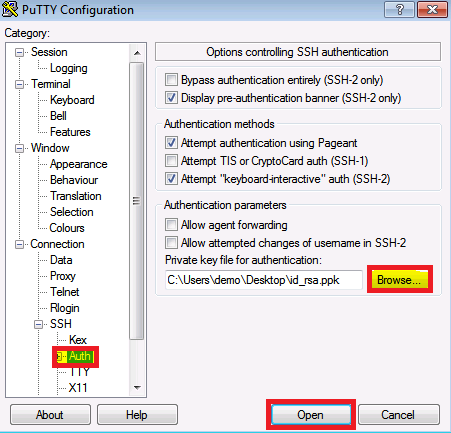
Task: Click the question mark help icon
Action: coord(399,9)
